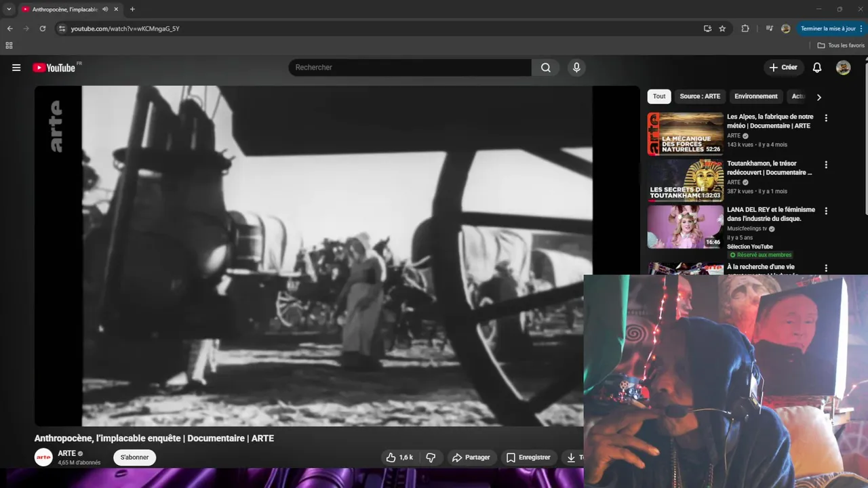Image resolution: width=868 pixels, height=488 pixels.
Task: Click the URL address bar
Action: pyautogui.click(x=380, y=28)
